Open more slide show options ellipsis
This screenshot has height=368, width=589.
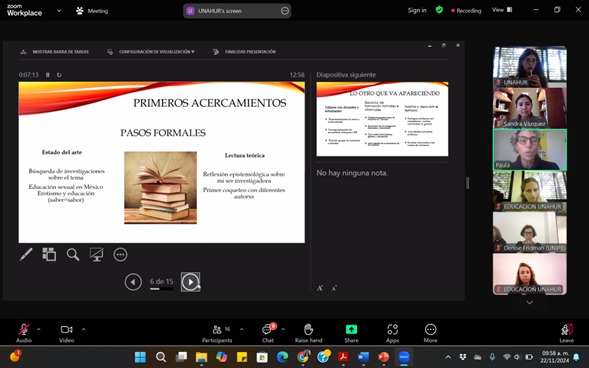(120, 255)
